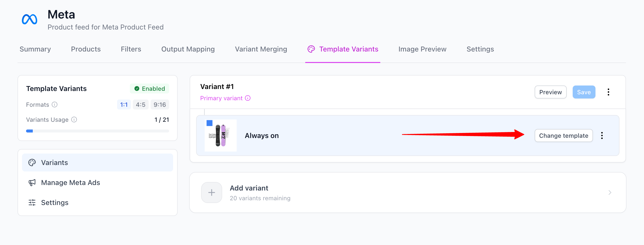This screenshot has height=245, width=644.
Task: Switch to the Output Mapping tab
Action: click(188, 49)
